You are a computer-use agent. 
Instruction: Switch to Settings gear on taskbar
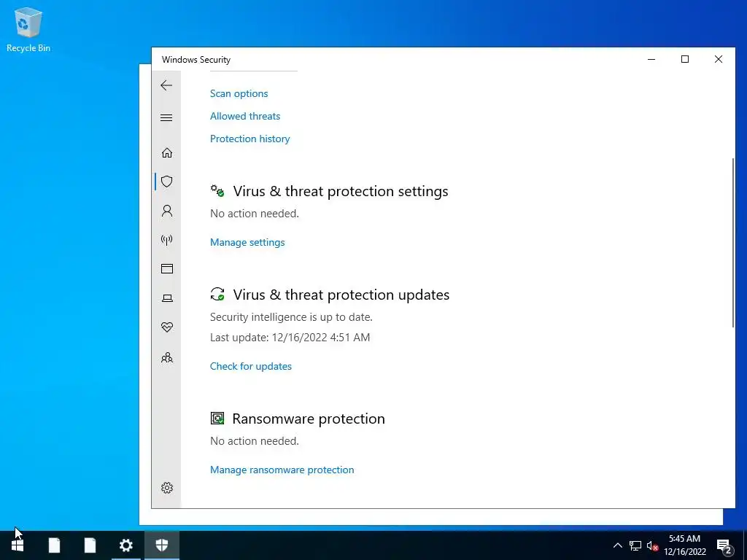click(125, 545)
